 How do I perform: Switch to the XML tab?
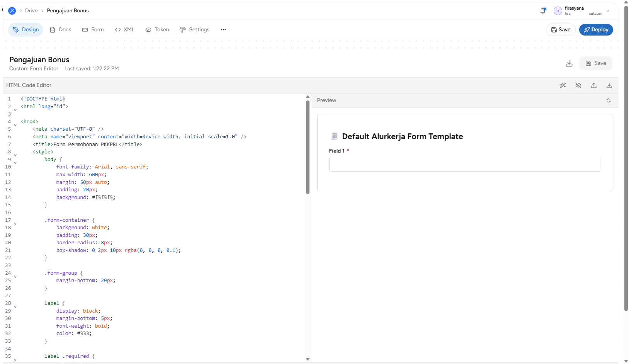tap(125, 30)
